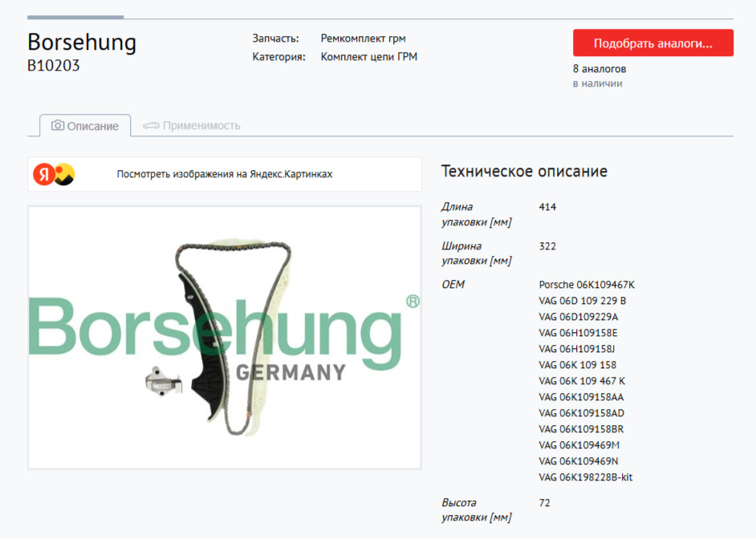Select OEM number VAG 06K109158BR
The image size is (756, 539).
point(582,429)
